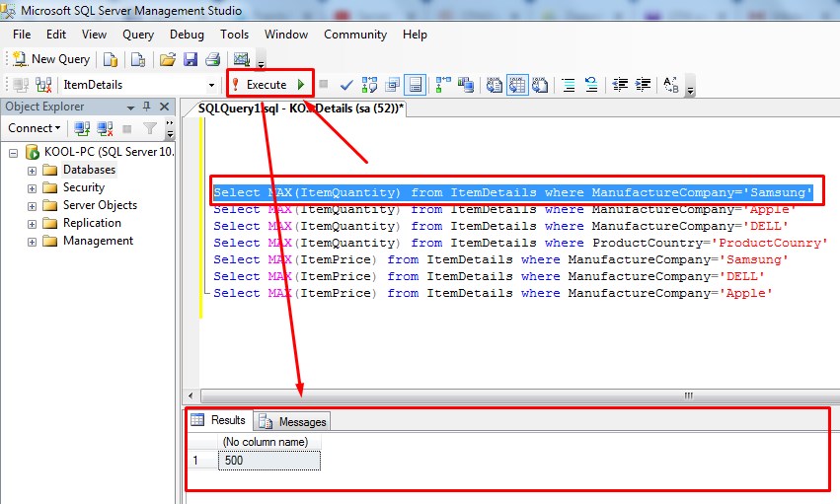Click the Execute button
This screenshot has height=504, width=840.
coord(261,85)
